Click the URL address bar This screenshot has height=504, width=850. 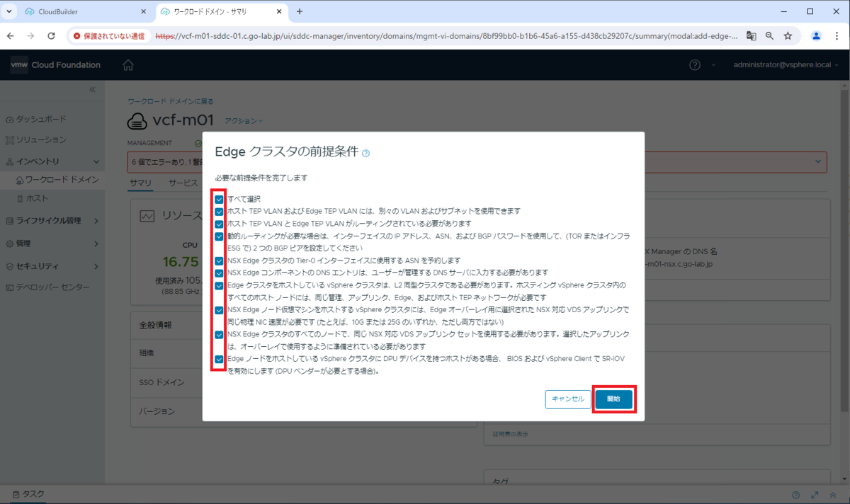446,35
